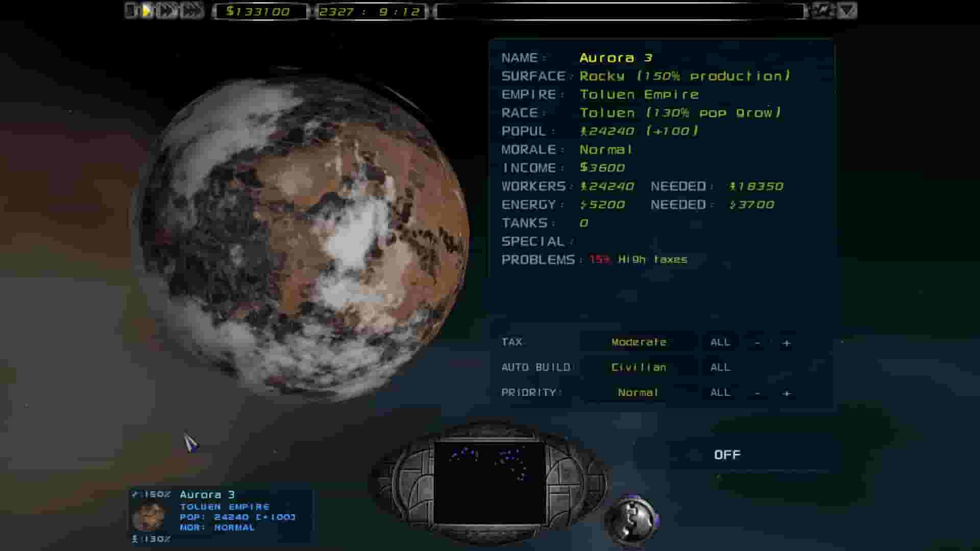Resume normal speed with the play icon

point(146,10)
